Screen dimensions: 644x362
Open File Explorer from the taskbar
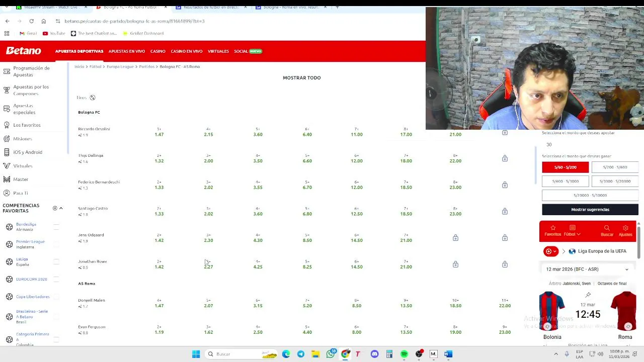coord(315,354)
